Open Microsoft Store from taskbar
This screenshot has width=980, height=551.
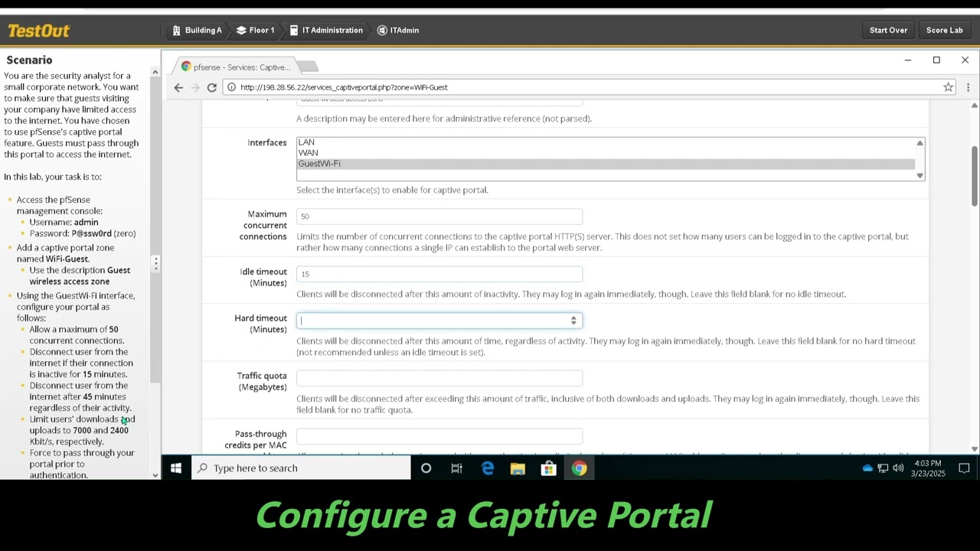point(548,468)
